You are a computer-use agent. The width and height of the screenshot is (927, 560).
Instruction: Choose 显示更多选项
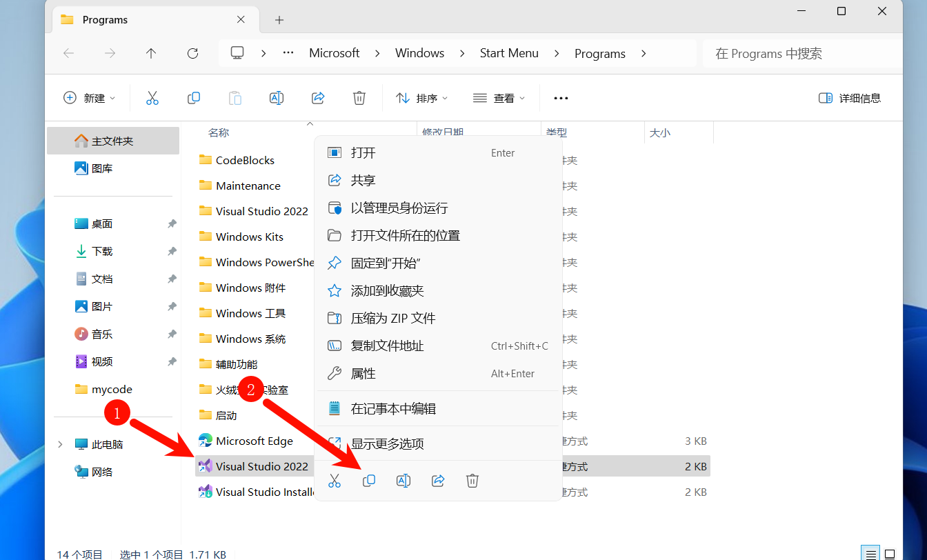click(438, 443)
